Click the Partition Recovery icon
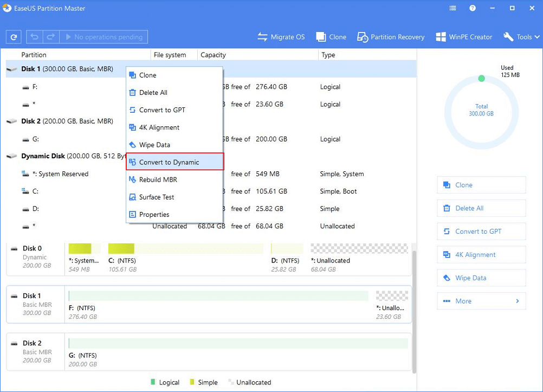Image resolution: width=543 pixels, height=392 pixels. point(362,37)
